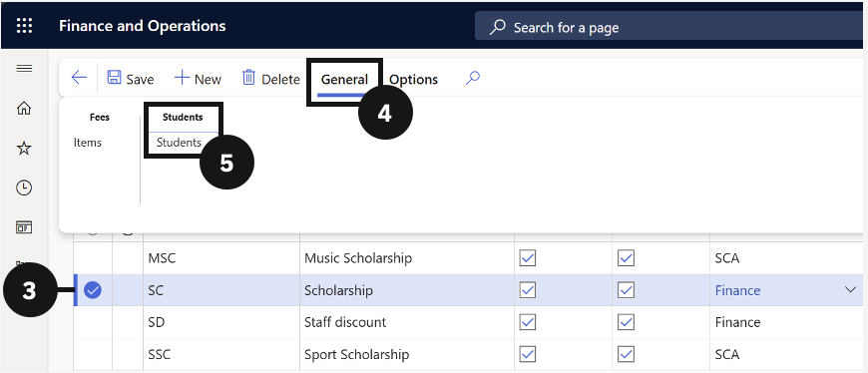Click the action bar search magnifier
This screenshot has height=373, width=868.
(x=472, y=79)
